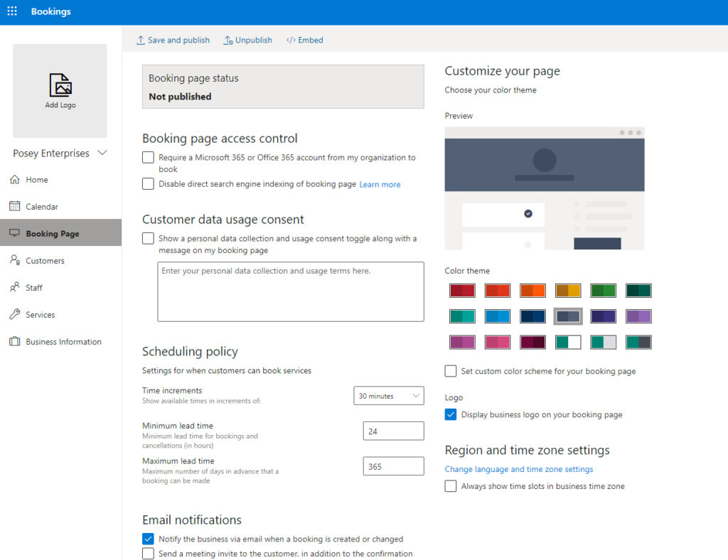
Task: Select Booking Page in the sidebar
Action: [61, 232]
